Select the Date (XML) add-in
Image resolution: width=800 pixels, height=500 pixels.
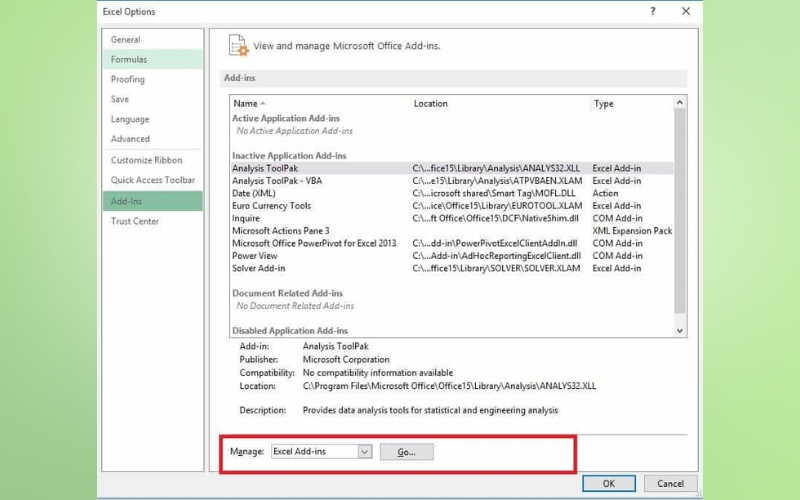[x=452, y=193]
